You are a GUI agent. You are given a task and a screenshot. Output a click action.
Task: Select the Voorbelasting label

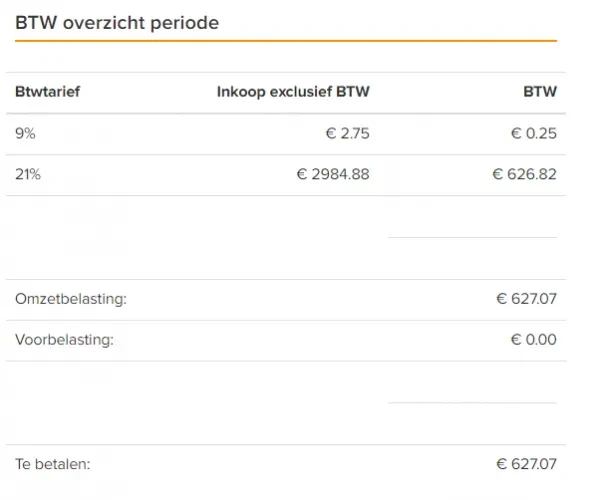(64, 340)
